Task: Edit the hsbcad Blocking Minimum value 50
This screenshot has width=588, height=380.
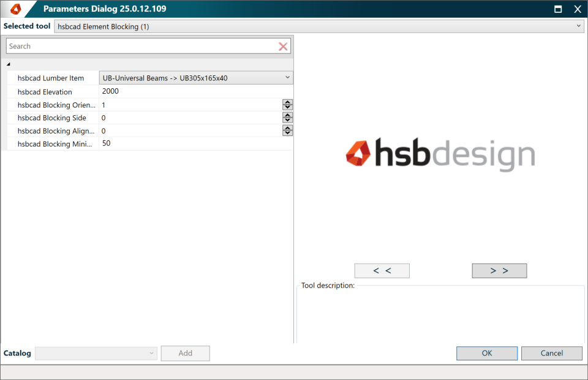Action: 196,143
